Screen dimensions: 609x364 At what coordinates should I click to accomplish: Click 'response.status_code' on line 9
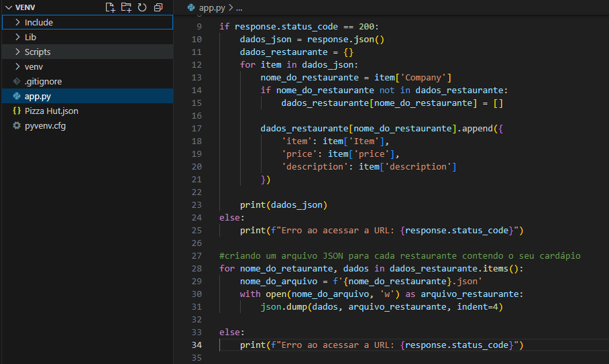286,26
